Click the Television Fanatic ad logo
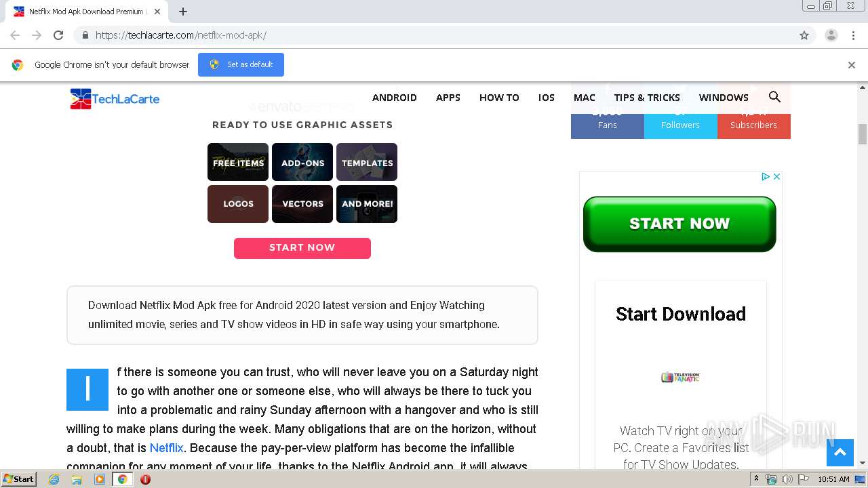Viewport: 868px width, 488px height. tap(681, 377)
